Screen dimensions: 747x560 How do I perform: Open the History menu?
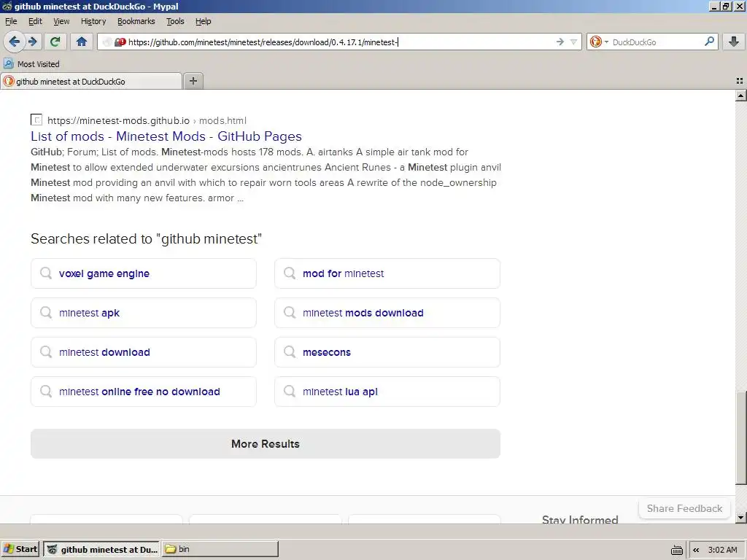click(93, 21)
